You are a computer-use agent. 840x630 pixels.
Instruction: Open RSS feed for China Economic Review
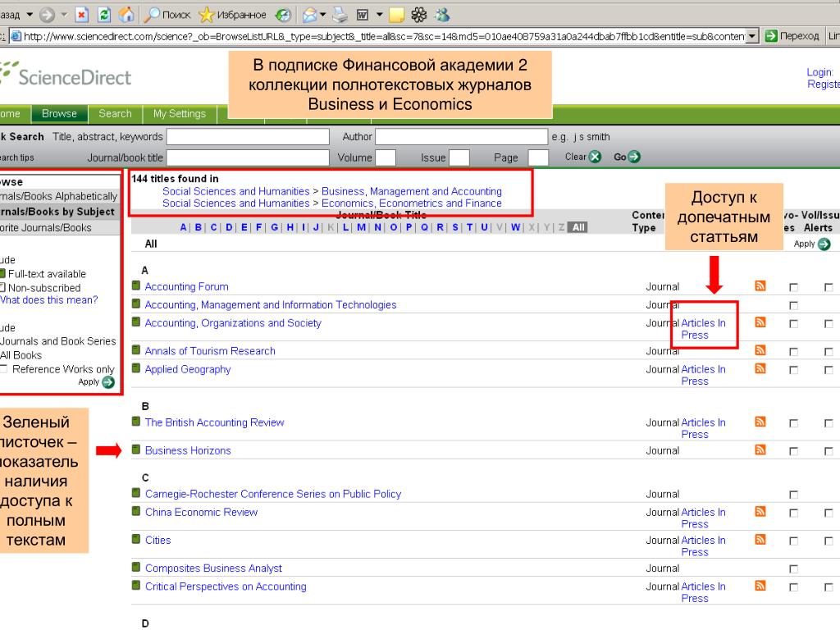pos(760,511)
